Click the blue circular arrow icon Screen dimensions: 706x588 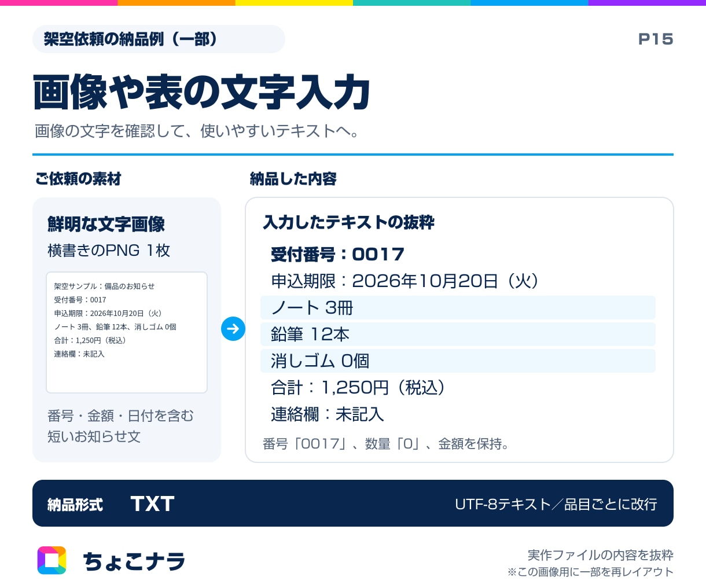tap(233, 329)
